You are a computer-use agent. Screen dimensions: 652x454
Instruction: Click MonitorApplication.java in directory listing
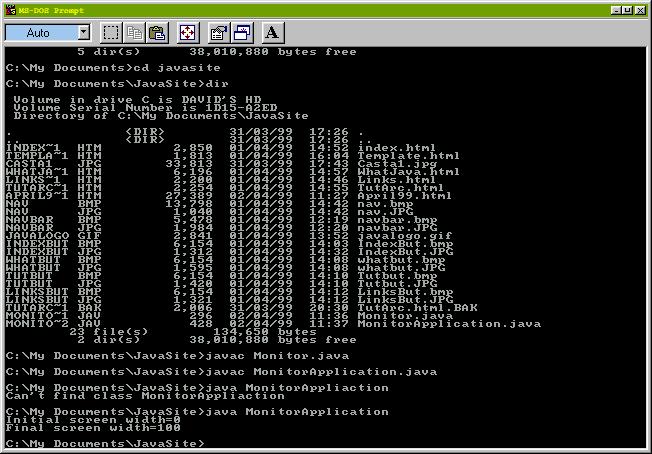[x=449, y=323]
